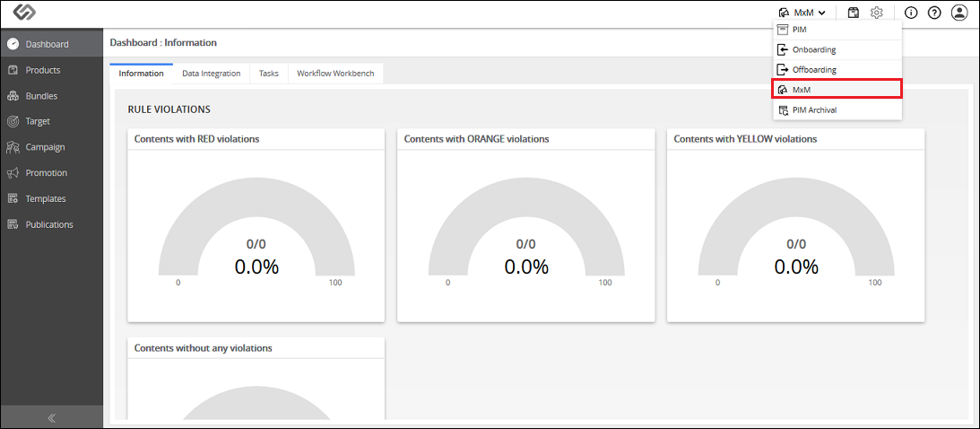This screenshot has height=429, width=980.
Task: Open the user profile icon
Action: pos(958,13)
